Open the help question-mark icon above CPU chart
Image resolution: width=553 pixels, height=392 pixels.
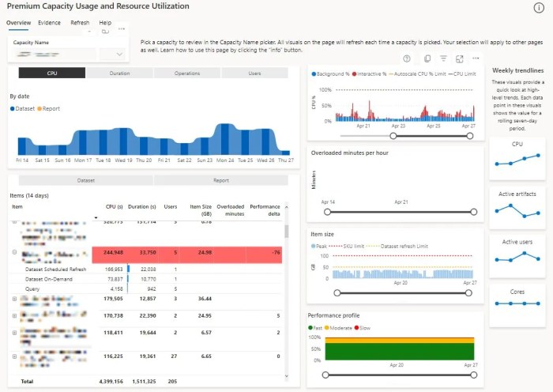pyautogui.click(x=407, y=58)
